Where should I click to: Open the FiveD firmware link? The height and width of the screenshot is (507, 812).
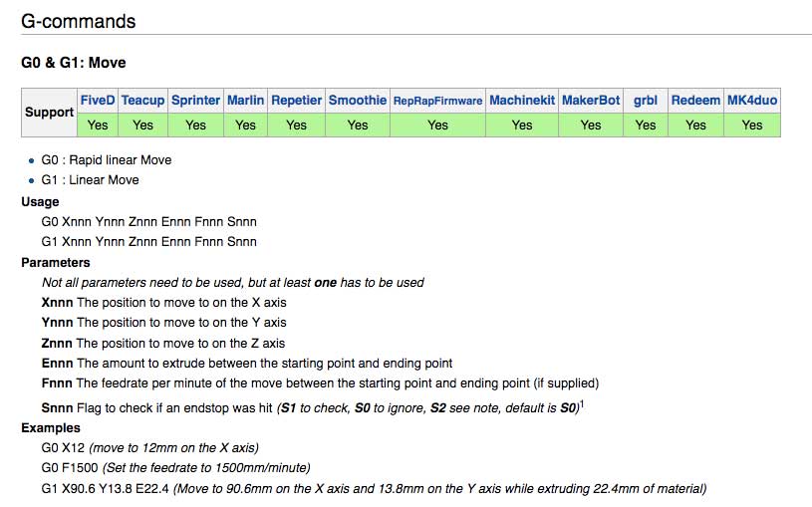point(98,100)
